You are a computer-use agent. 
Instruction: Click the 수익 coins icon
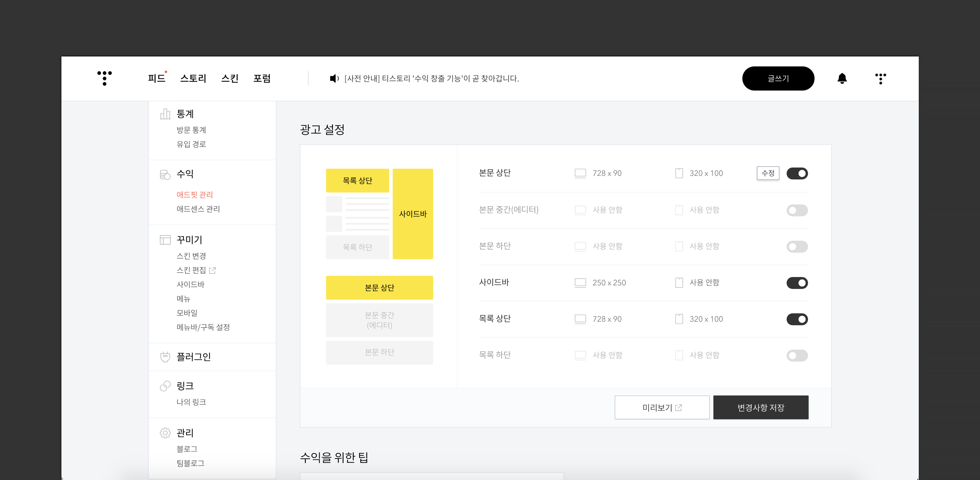point(165,174)
